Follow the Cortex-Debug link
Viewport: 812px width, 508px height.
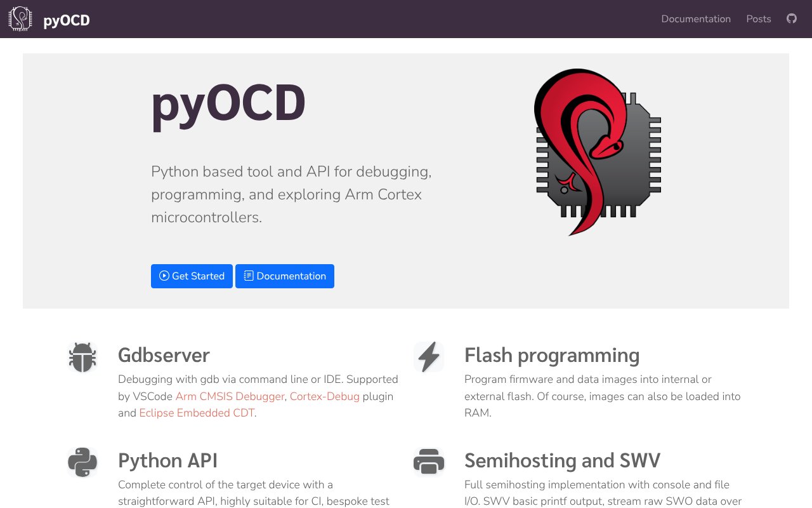tap(324, 396)
